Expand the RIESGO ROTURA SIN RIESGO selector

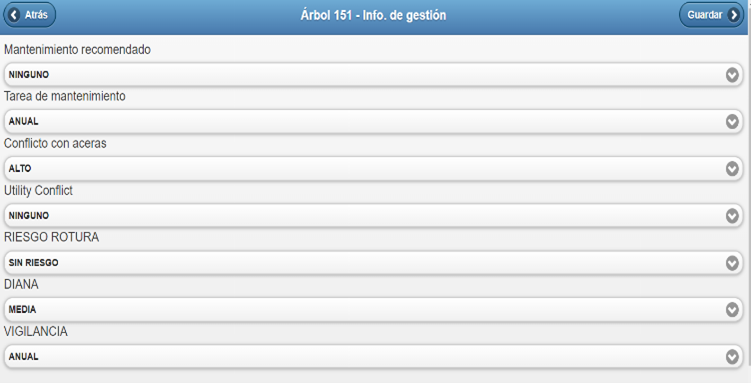coord(373,263)
